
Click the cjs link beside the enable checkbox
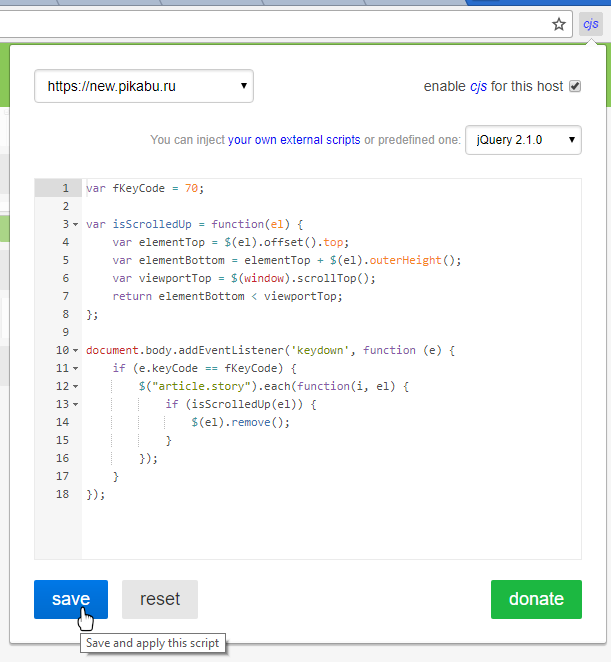(480, 86)
